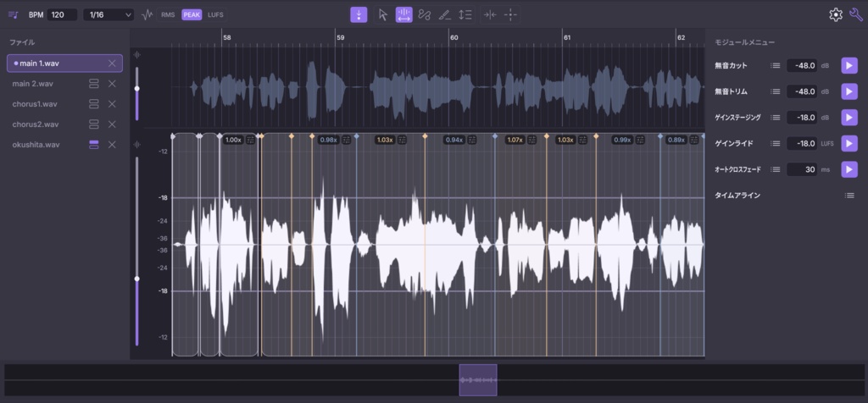This screenshot has height=403, width=868.
Task: Open settings icon beside 1.07x segment
Action: (532, 140)
